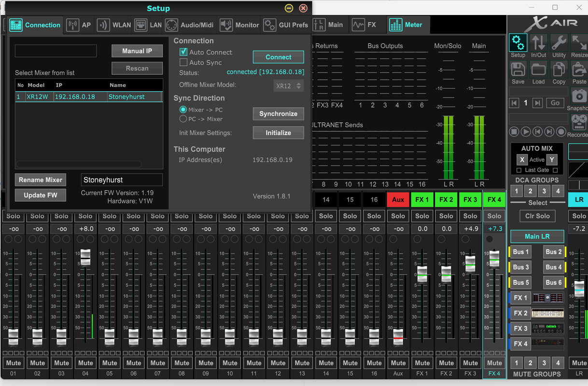Click the snapshot Go button
This screenshot has width=588, height=386.
tap(555, 103)
